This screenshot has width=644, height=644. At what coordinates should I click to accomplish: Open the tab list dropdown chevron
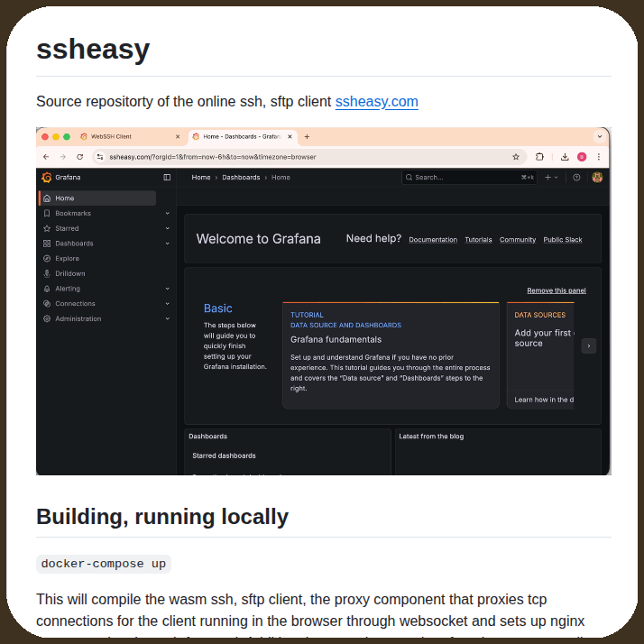(x=600, y=137)
